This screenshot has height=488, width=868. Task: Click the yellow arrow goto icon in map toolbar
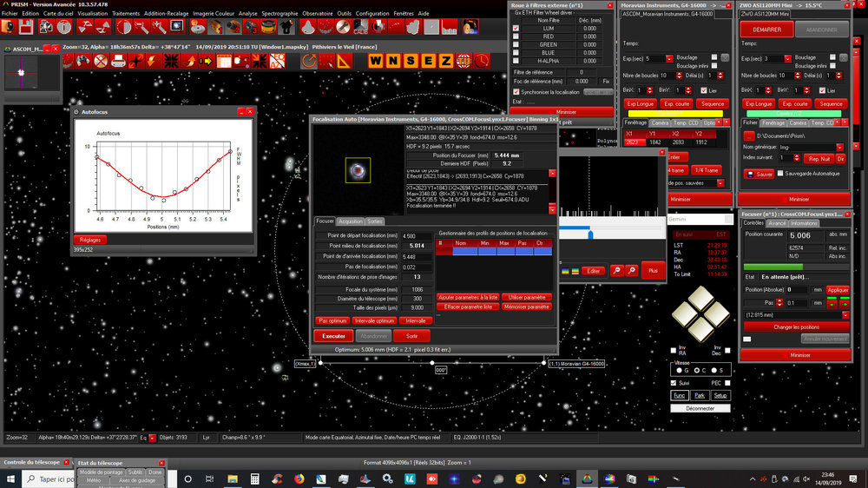pos(206,61)
